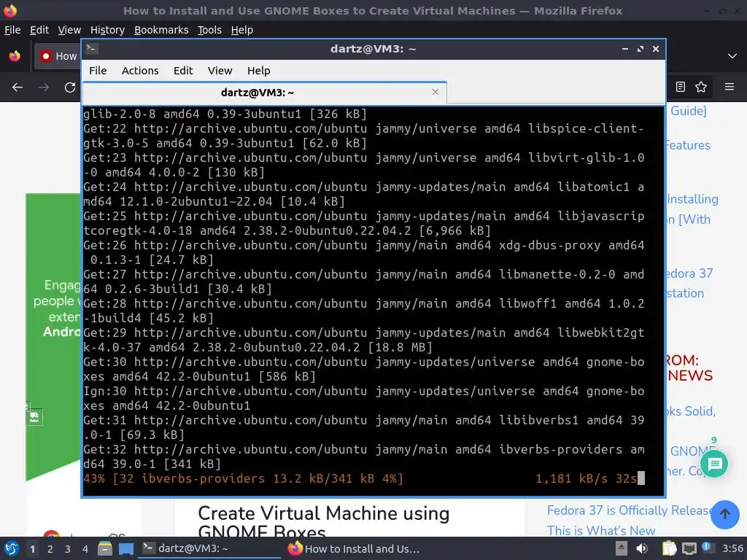
Task: Click the Guide] link in Firefox sidebar
Action: pyautogui.click(x=689, y=111)
